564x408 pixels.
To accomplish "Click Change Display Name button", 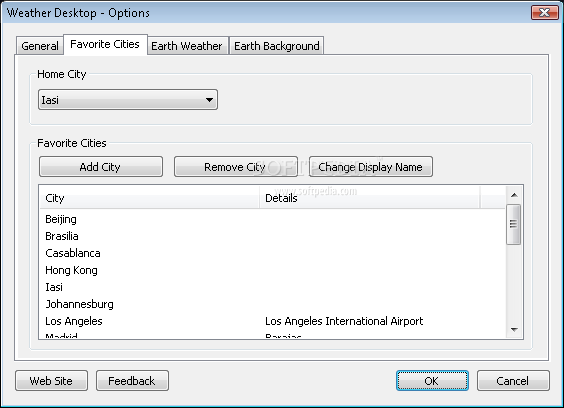I will (370, 167).
